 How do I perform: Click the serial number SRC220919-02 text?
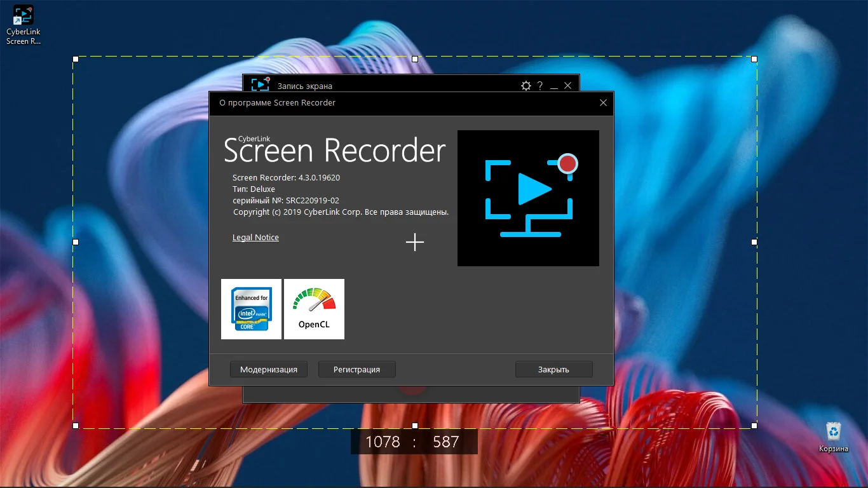click(x=312, y=200)
